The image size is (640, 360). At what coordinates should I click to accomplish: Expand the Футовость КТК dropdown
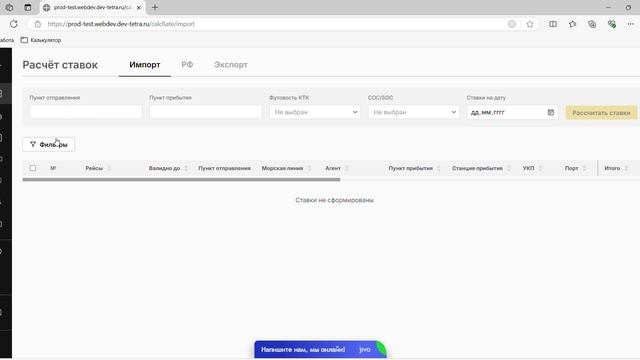315,112
